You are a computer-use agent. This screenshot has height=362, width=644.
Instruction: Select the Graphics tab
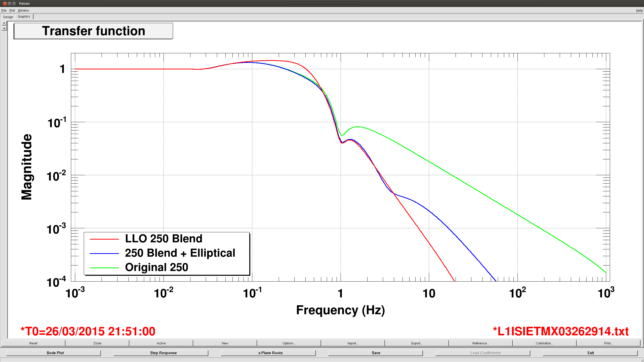click(24, 17)
